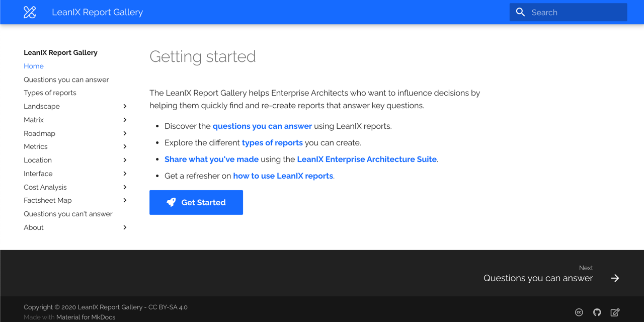This screenshot has height=322, width=644.
Task: Open Questions you can answer in sidebar
Action: 66,79
